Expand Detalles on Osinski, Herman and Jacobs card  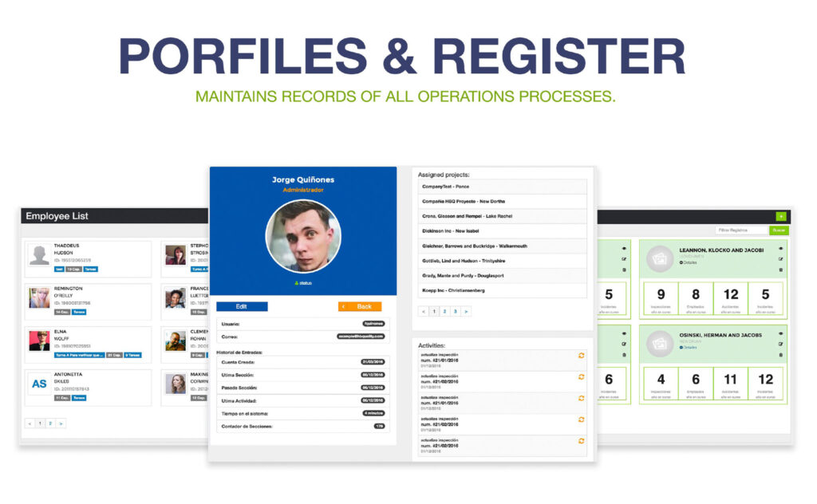click(689, 347)
